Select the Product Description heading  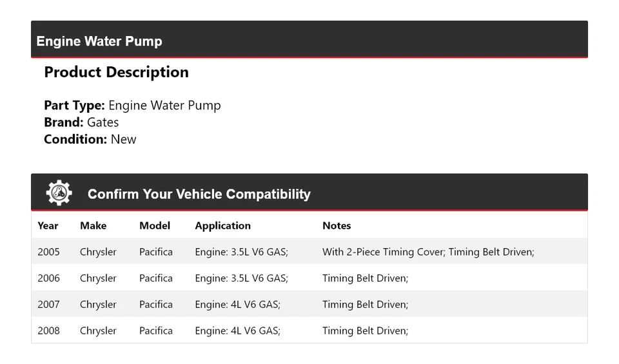[116, 72]
